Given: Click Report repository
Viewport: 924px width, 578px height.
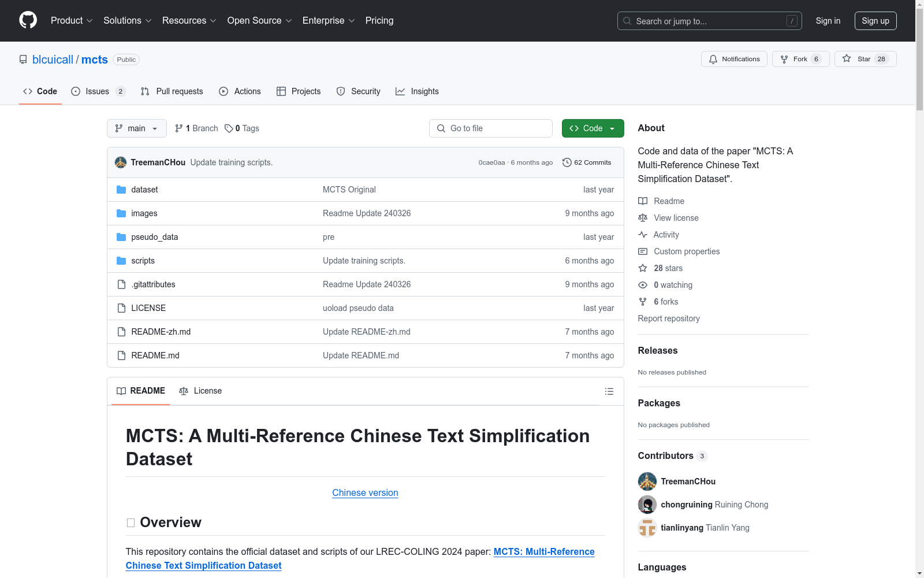Looking at the screenshot, I should click(x=668, y=318).
